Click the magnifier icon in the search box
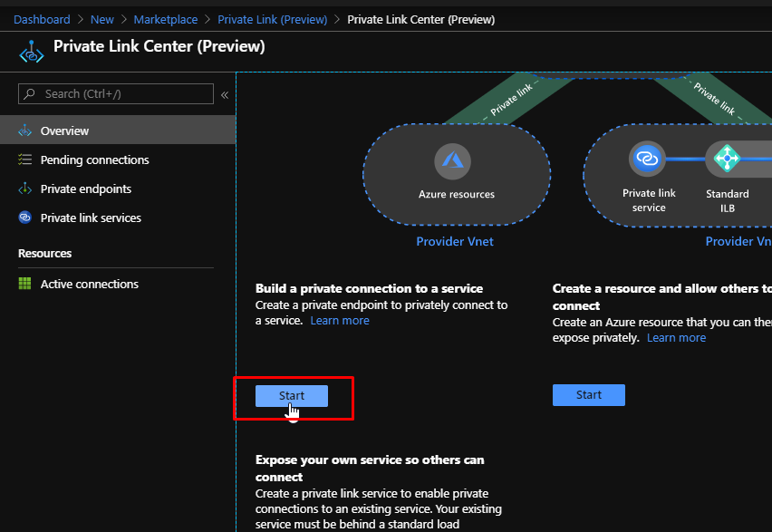Viewport: 772px width, 532px height. pyautogui.click(x=30, y=93)
